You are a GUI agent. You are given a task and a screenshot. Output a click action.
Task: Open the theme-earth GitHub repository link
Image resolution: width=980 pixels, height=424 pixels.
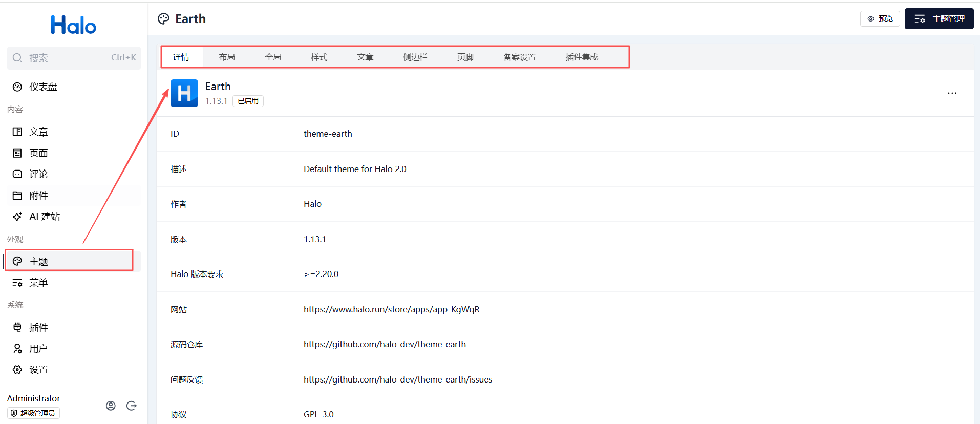click(x=385, y=344)
